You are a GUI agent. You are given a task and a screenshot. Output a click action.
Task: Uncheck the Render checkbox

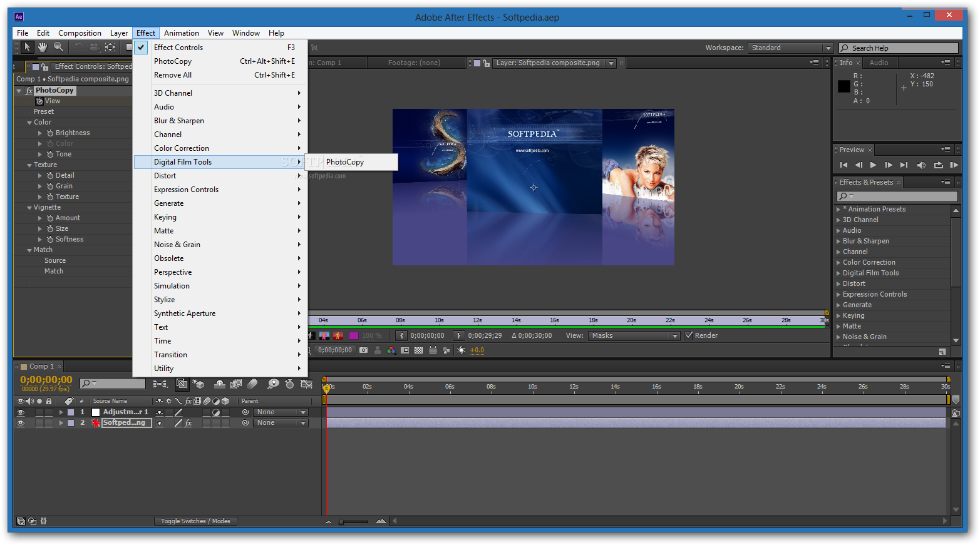point(689,335)
